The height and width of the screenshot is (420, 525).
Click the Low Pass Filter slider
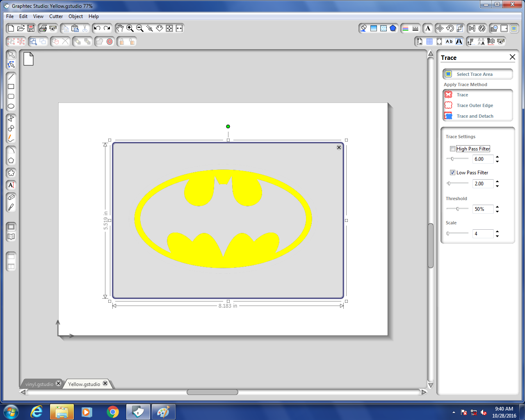(x=457, y=184)
